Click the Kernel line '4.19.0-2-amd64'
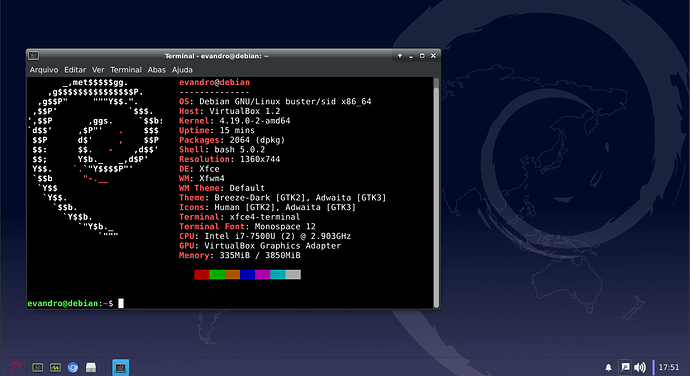The image size is (690, 376). pos(235,121)
